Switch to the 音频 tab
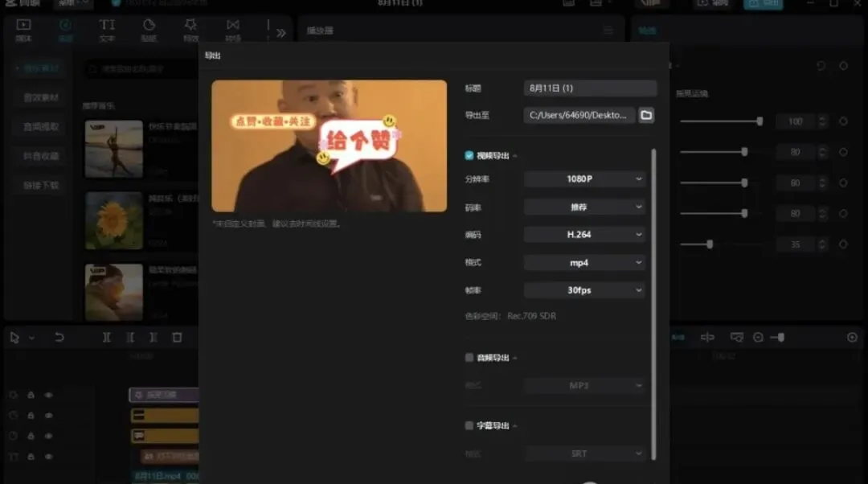This screenshot has height=484, width=868. coord(65,31)
